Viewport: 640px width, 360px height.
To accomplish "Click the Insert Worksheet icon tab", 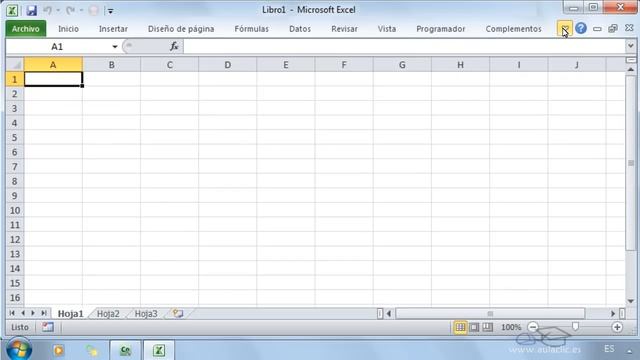I will (x=178, y=313).
